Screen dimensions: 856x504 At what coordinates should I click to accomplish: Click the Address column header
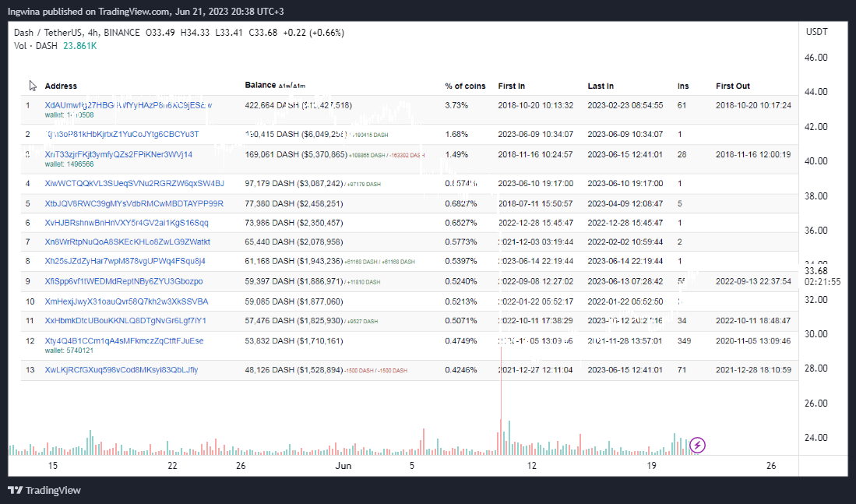click(x=61, y=86)
